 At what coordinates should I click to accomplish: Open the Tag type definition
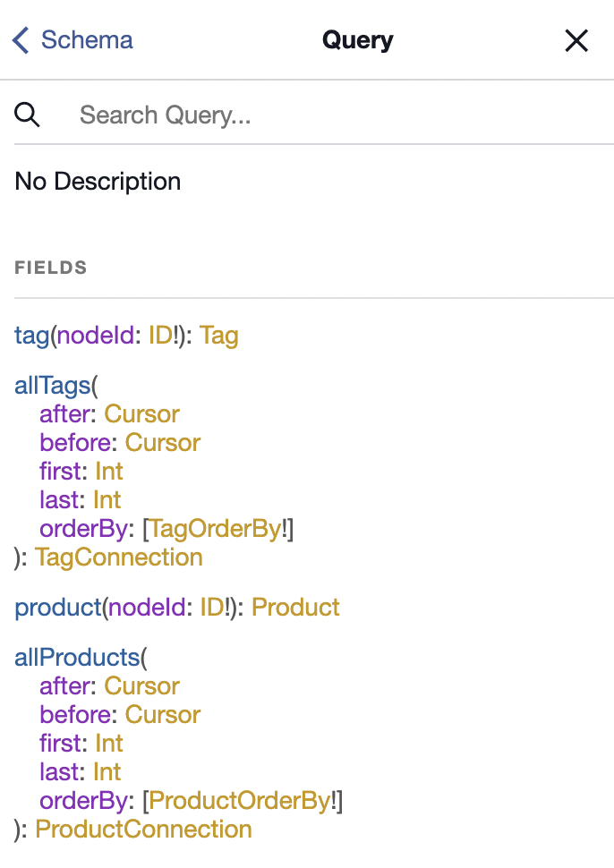219,335
